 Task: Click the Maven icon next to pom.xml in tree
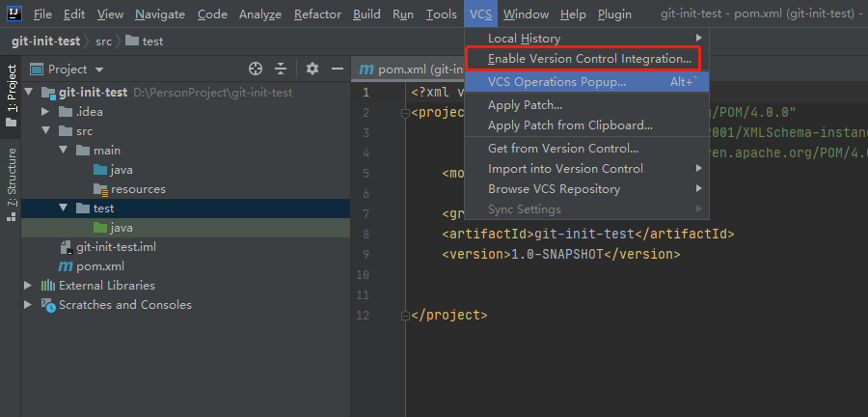(x=66, y=266)
